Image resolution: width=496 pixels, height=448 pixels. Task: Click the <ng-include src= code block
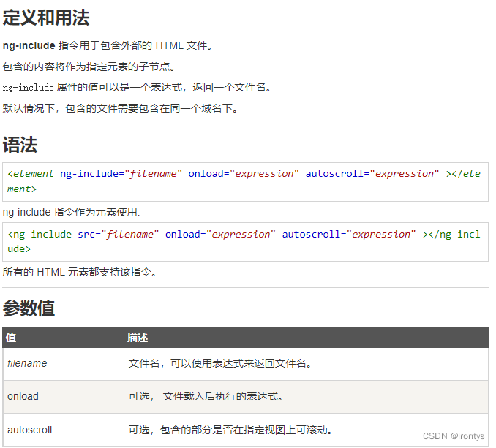245,242
